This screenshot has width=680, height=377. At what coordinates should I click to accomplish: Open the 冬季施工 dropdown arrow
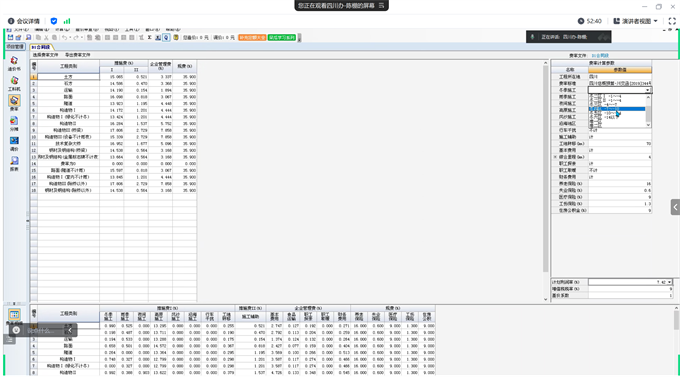click(648, 90)
